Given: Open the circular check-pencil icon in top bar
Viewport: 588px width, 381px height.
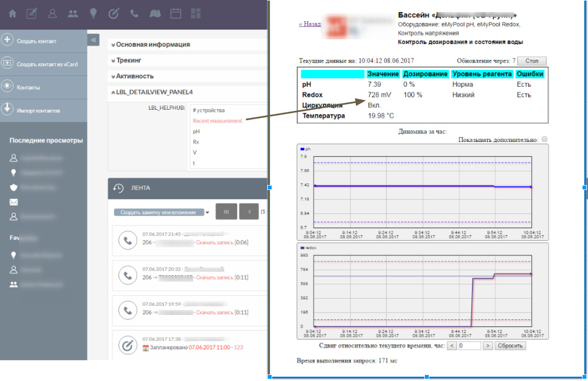Looking at the screenshot, I should click(x=113, y=14).
